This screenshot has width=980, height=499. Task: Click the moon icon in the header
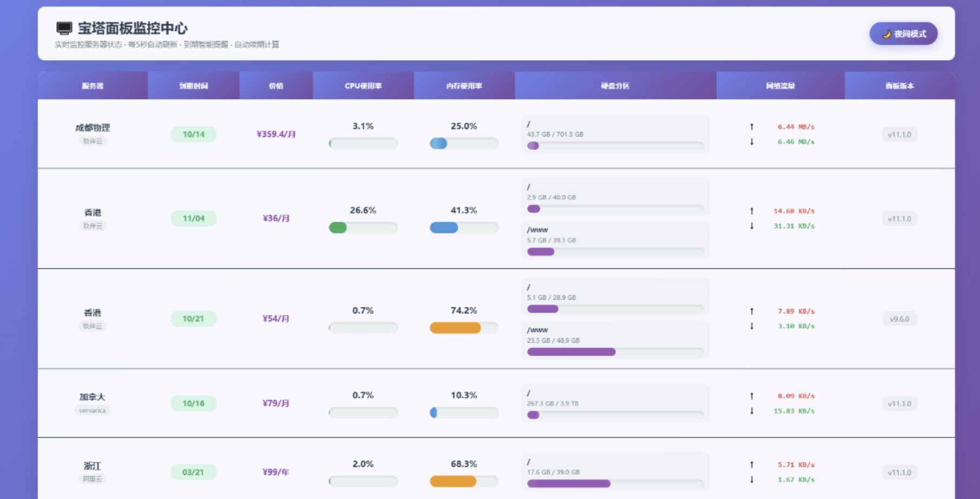point(886,34)
